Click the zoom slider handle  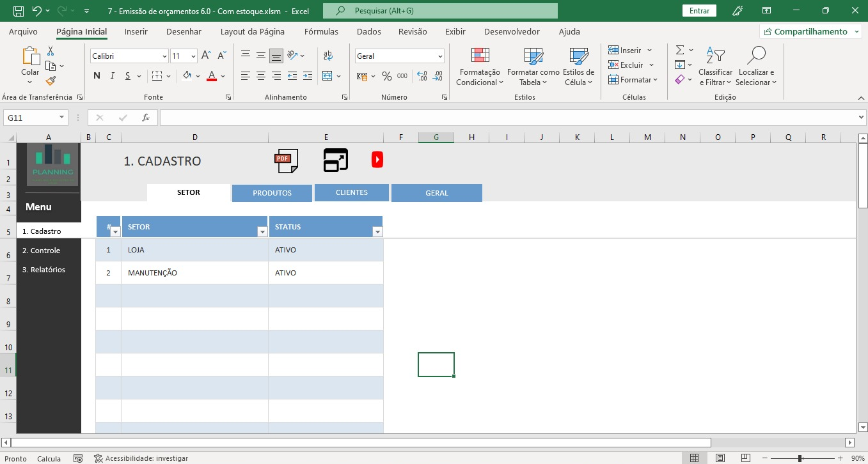[800, 458]
